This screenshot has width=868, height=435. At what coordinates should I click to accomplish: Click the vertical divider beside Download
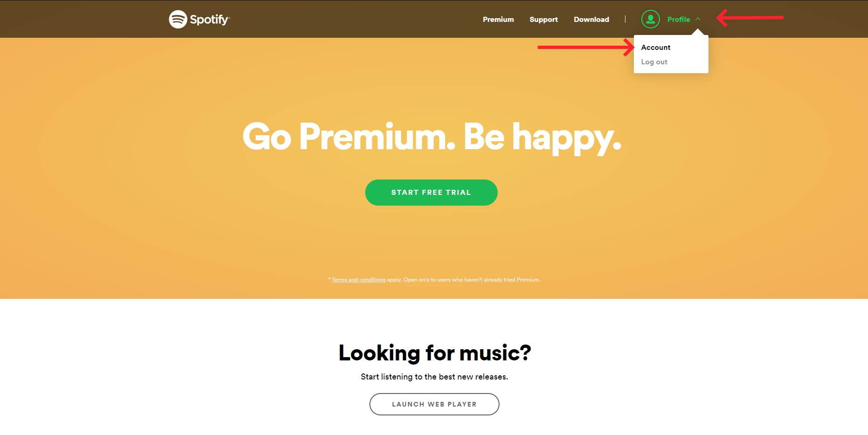[625, 19]
